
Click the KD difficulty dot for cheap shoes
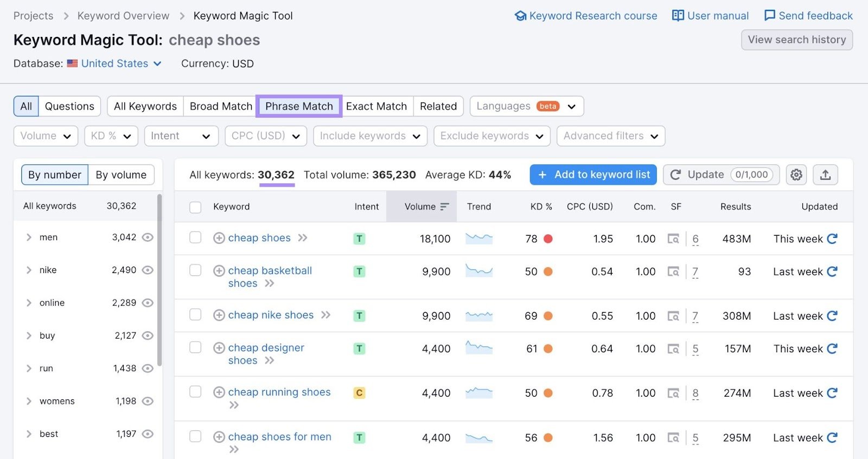(x=548, y=238)
